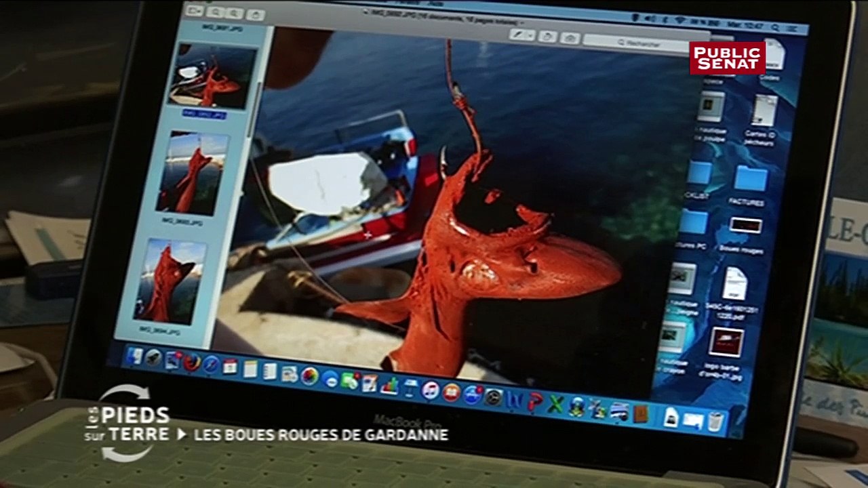The height and width of the screenshot is (488, 868).
Task: Launch Microsoft Excel from the Dock
Action: [x=555, y=404]
